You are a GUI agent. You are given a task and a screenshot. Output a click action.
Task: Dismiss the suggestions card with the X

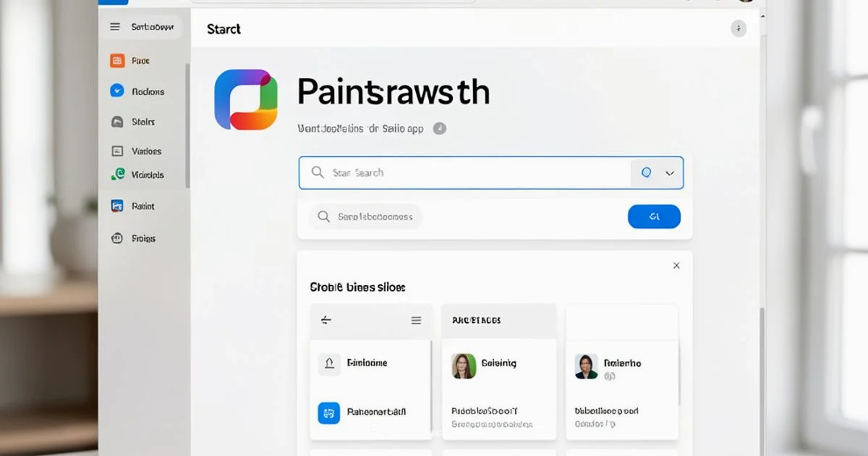[676, 266]
